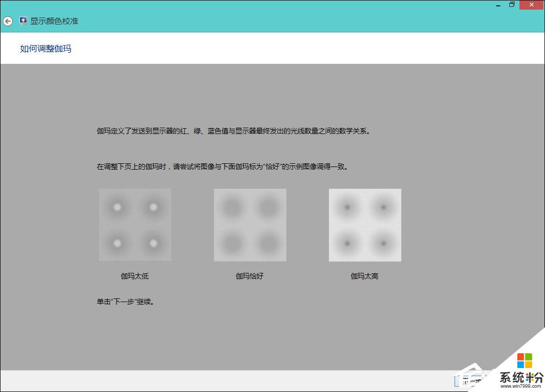Click the 单击"下一步"继续 instruction text

(126, 302)
